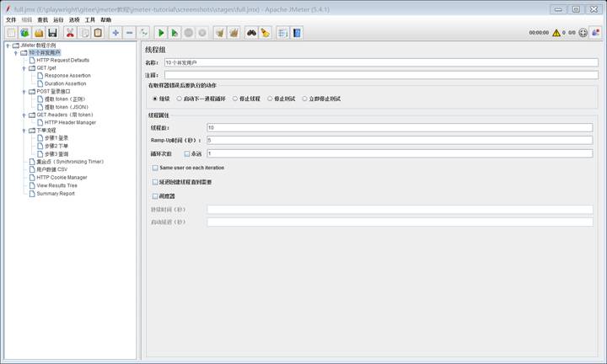Open the 工具 menu

(90, 19)
